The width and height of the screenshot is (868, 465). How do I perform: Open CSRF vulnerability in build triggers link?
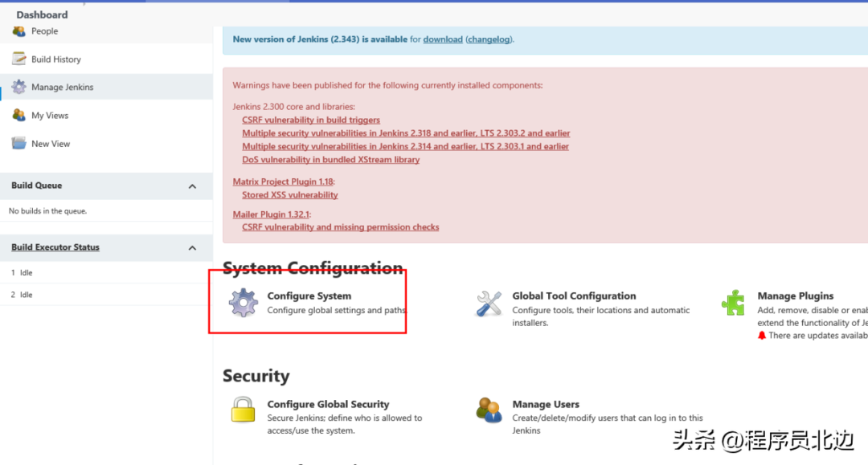point(311,120)
